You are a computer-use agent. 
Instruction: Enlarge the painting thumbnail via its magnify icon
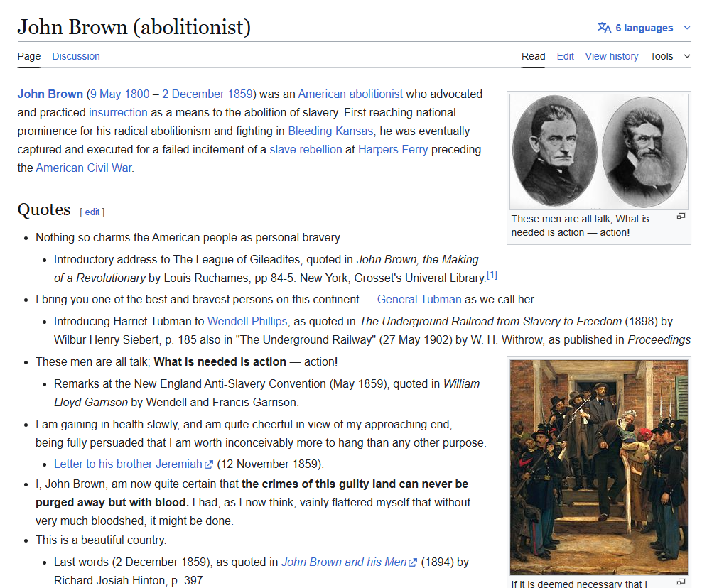[x=681, y=582]
